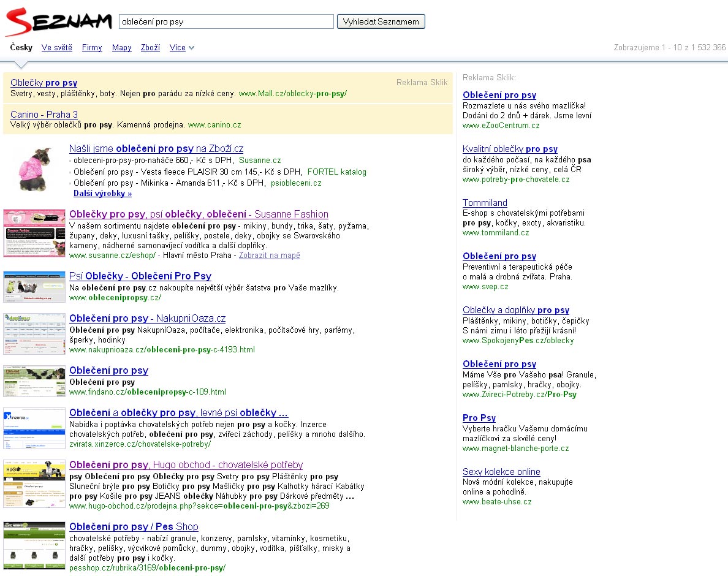
Task: Click the 'www.susanne.cz/eshop/' URL text
Action: point(112,256)
